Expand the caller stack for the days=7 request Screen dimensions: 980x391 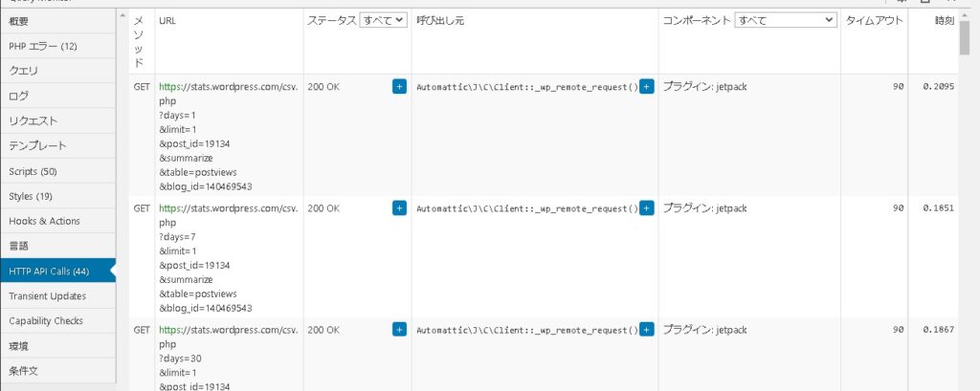tap(646, 207)
